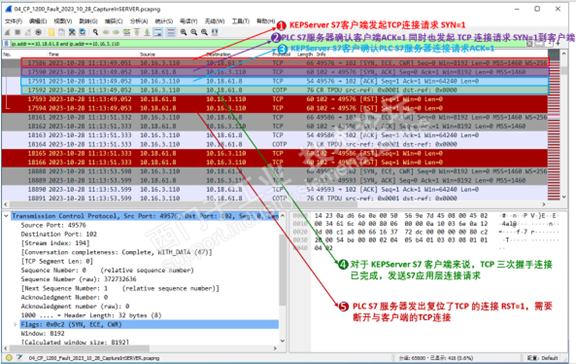This screenshot has height=364, width=576.
Task: Click the resize columns to content icon
Action: click(x=215, y=32)
